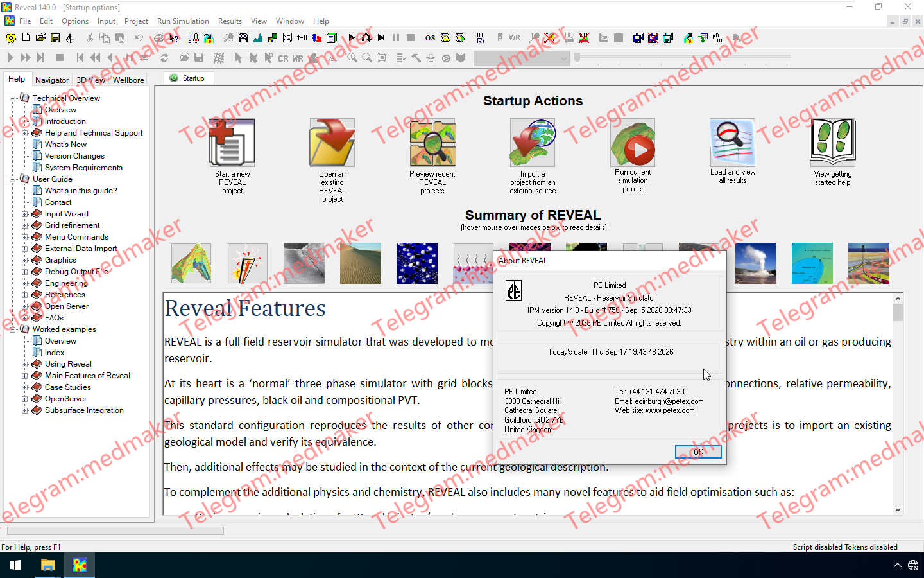Switch to the Navigator tab
This screenshot has height=578, width=924.
tap(52, 80)
